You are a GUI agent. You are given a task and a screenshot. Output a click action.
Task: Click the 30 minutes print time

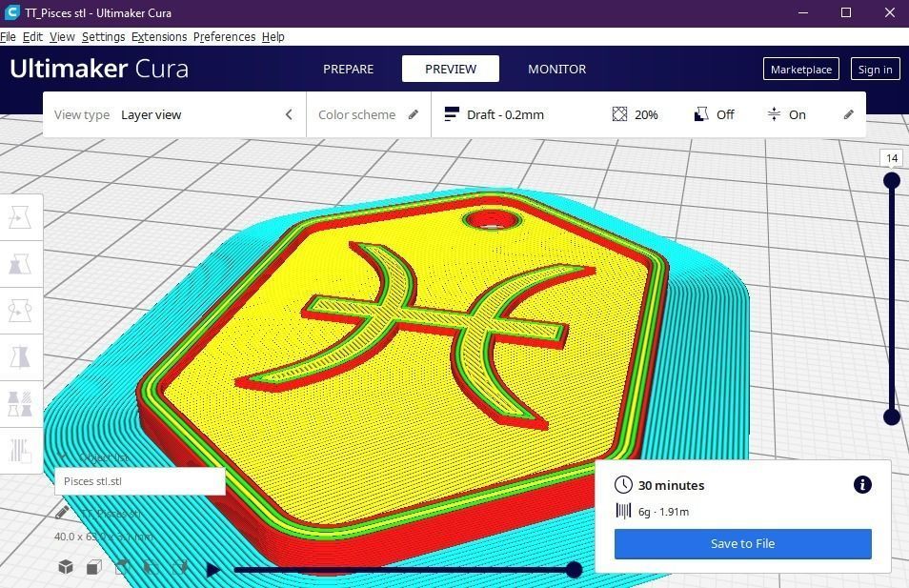click(672, 485)
